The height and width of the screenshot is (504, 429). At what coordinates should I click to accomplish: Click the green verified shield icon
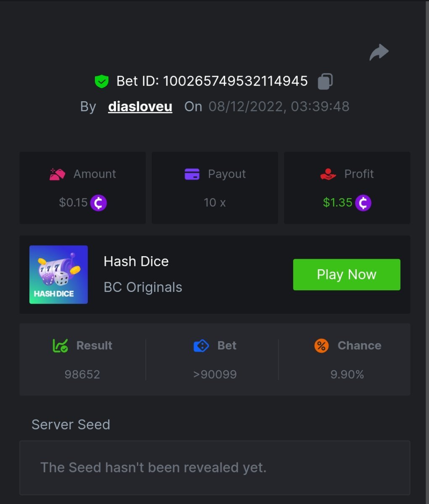pos(102,81)
